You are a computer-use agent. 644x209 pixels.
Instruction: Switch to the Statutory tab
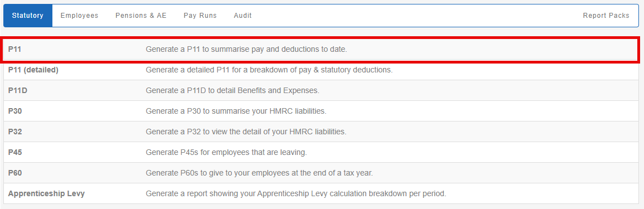point(28,16)
